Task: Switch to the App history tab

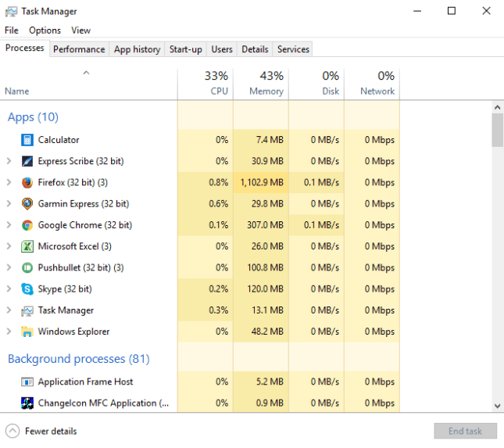Action: click(137, 49)
